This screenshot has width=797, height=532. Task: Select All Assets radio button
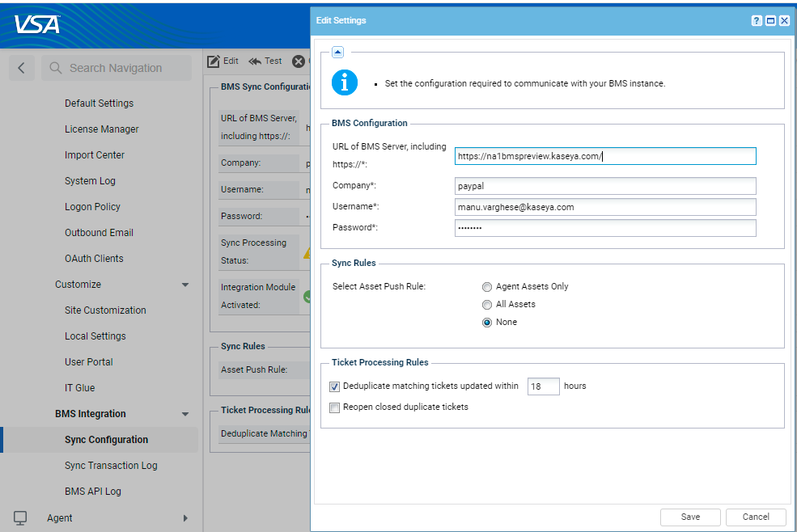pyautogui.click(x=487, y=305)
